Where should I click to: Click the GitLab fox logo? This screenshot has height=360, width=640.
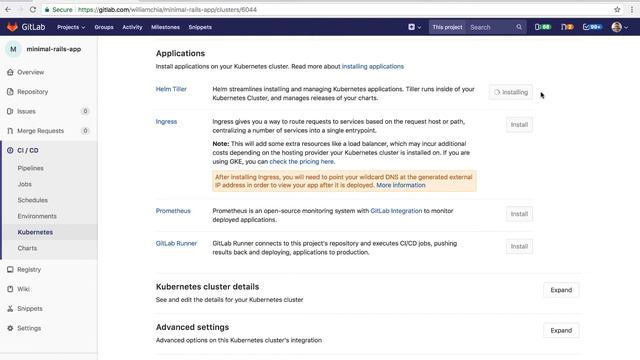[12, 27]
